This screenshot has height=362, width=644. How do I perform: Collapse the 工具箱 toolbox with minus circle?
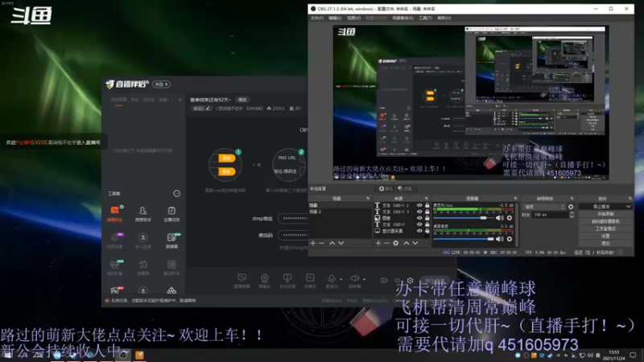[x=176, y=193]
